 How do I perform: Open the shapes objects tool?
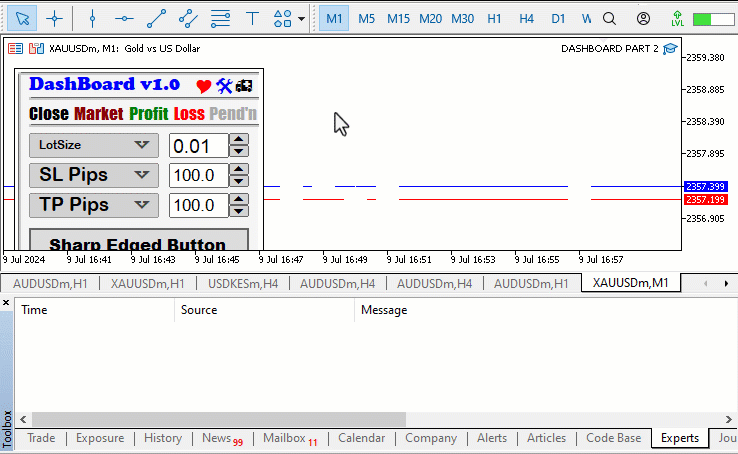coord(282,18)
